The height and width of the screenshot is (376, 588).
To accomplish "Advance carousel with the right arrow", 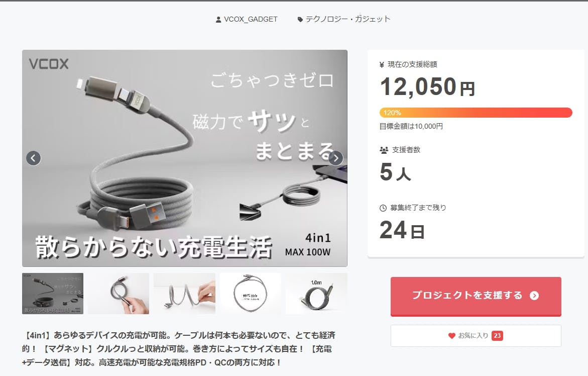I will (x=335, y=158).
